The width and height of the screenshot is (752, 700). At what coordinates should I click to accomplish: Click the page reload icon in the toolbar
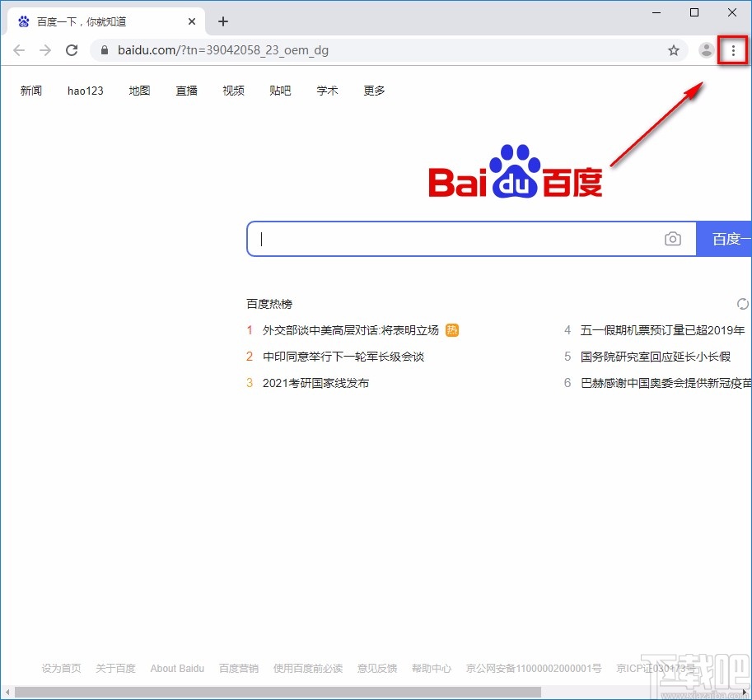click(72, 49)
